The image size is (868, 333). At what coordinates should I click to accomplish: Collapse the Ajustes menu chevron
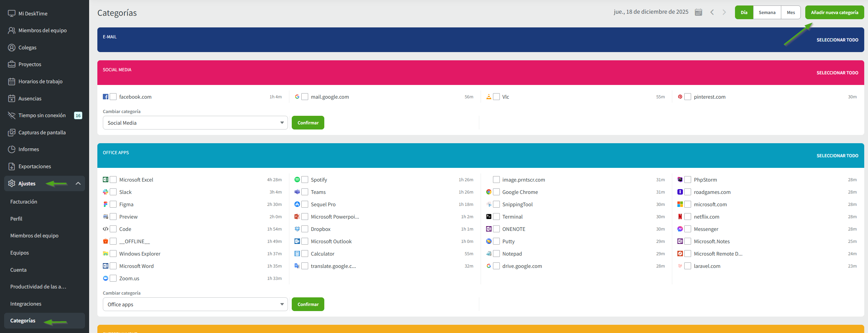pos(78,184)
